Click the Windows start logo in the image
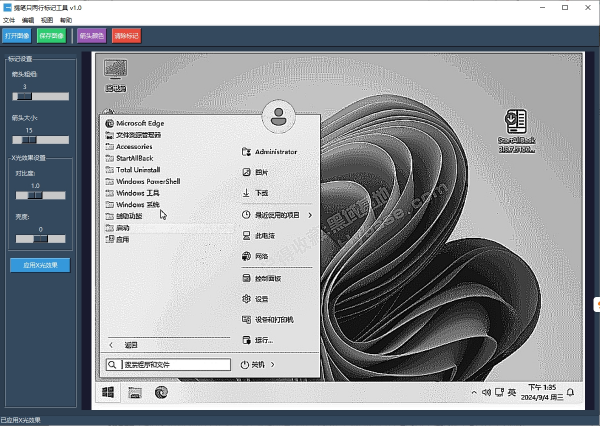 point(107,393)
